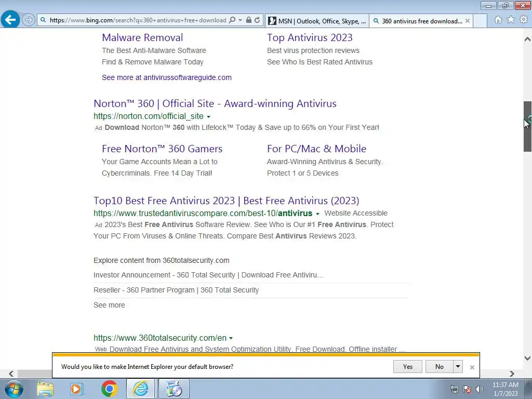Click the https://www.360totalsecurity.com/en URL
The image size is (532, 399).
tap(160, 338)
